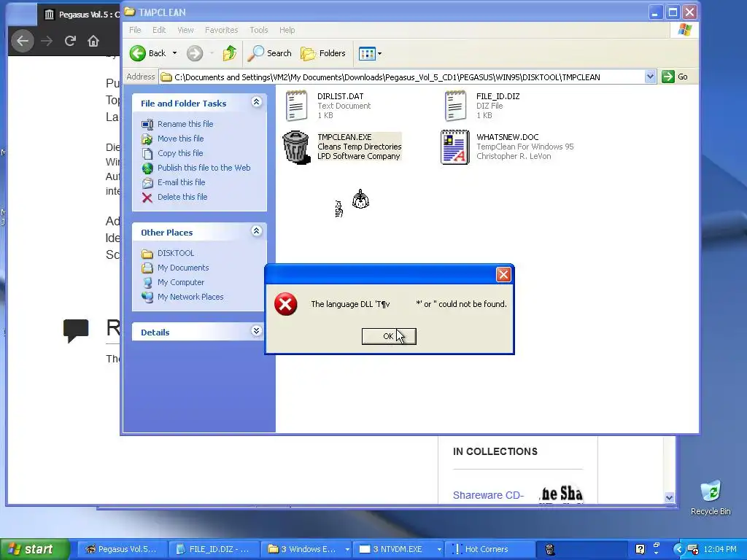Click the Windows flag logo in Explorer

(684, 30)
